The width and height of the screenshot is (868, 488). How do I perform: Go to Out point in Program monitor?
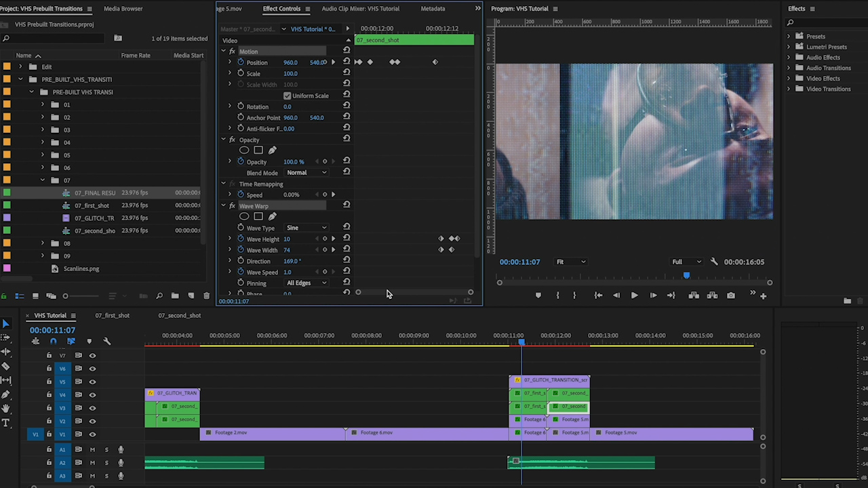point(671,296)
